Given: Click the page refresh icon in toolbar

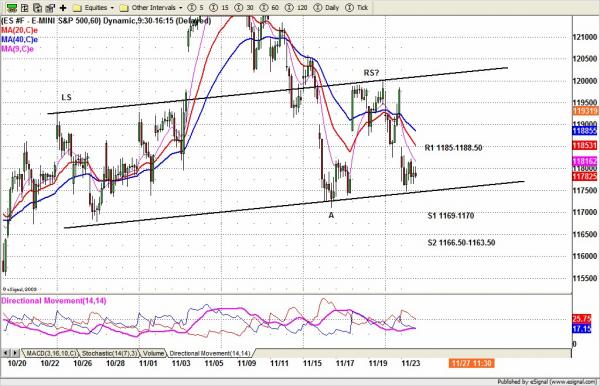Looking at the screenshot, I should pos(37,7).
